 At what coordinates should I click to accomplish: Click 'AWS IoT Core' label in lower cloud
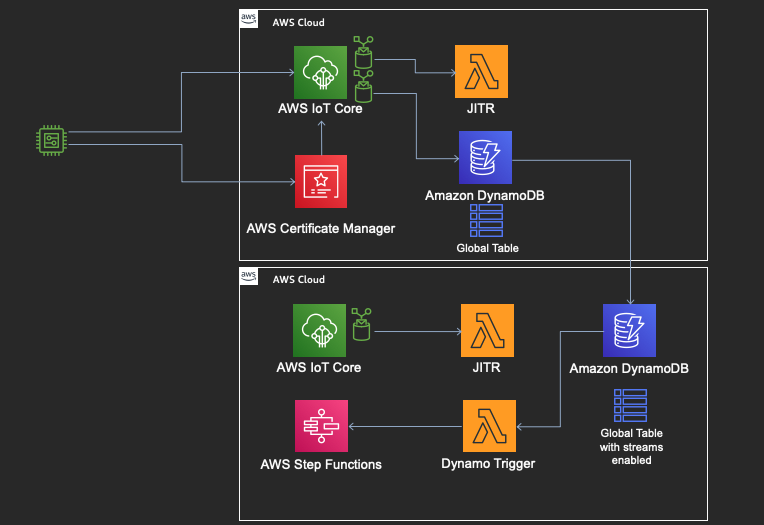[319, 367]
